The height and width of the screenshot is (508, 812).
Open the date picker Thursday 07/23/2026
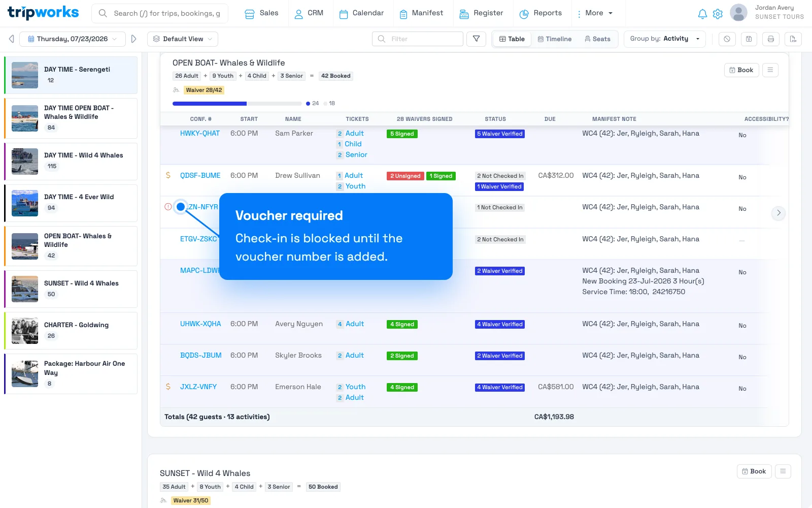73,39
